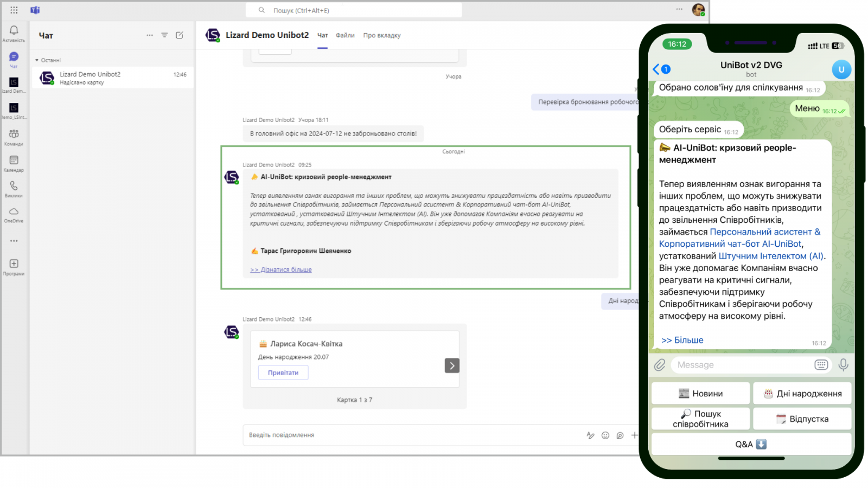Collapse the Останні chat group

click(x=37, y=60)
